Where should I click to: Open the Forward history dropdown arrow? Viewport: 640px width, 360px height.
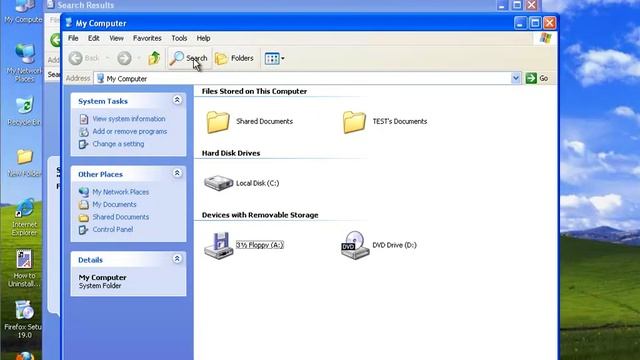(x=139, y=58)
